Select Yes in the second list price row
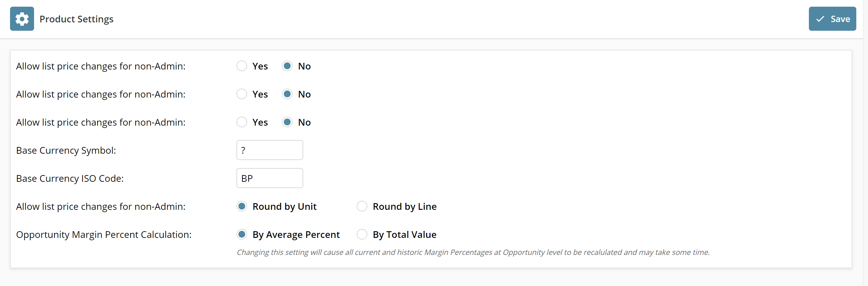Image resolution: width=868 pixels, height=286 pixels. pyautogui.click(x=241, y=94)
